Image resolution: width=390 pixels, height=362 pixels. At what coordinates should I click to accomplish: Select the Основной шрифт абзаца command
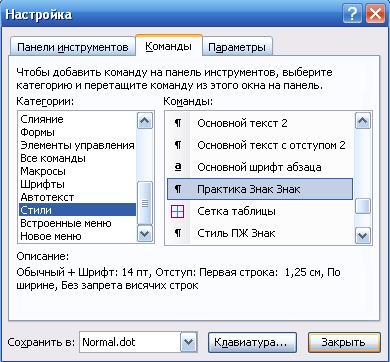pos(260,167)
